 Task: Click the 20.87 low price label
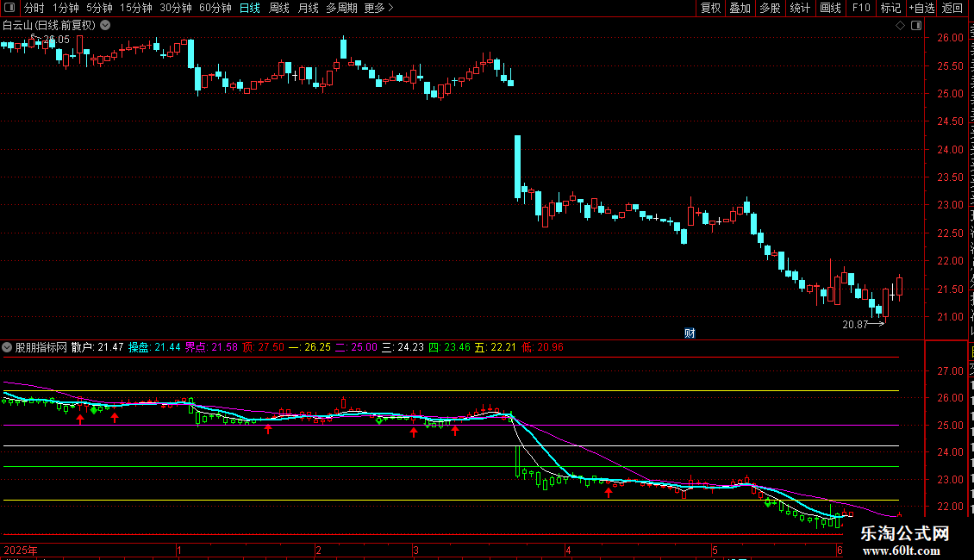pyautogui.click(x=855, y=325)
